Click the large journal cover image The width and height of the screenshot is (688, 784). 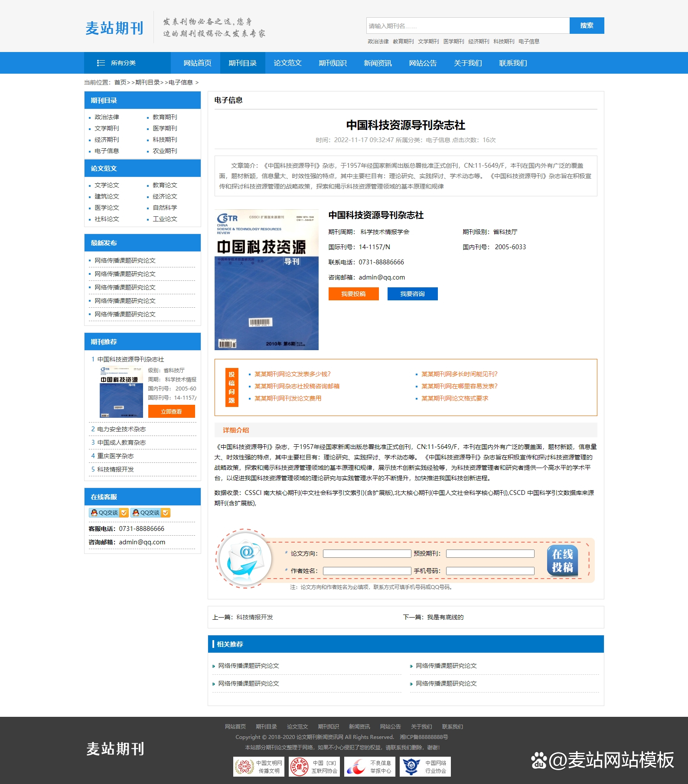click(267, 280)
